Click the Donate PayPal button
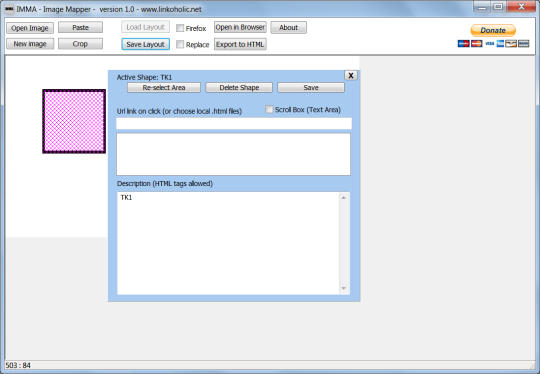Viewport: 540px width, 374px height. pyautogui.click(x=493, y=30)
